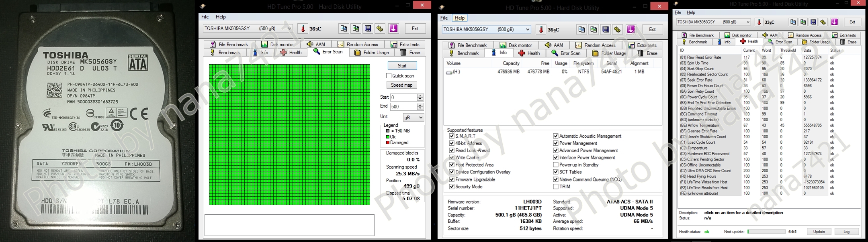
Task: Toggle Security Mode checkbox
Action: pyautogui.click(x=452, y=187)
